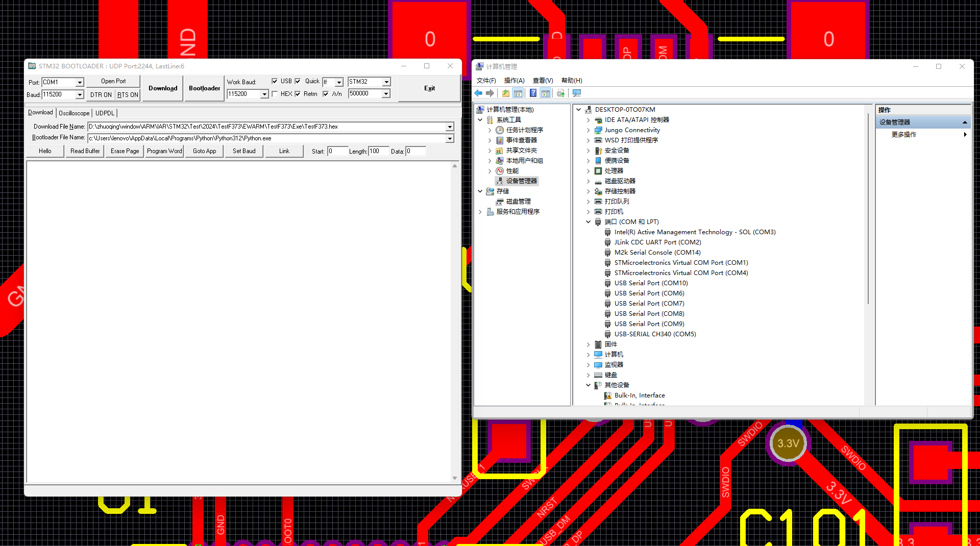Enable the HEX checkbox

pos(275,93)
